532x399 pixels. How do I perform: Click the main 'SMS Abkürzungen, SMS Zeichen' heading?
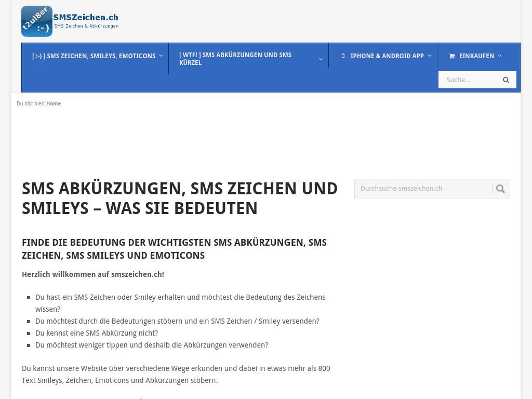coord(180,198)
